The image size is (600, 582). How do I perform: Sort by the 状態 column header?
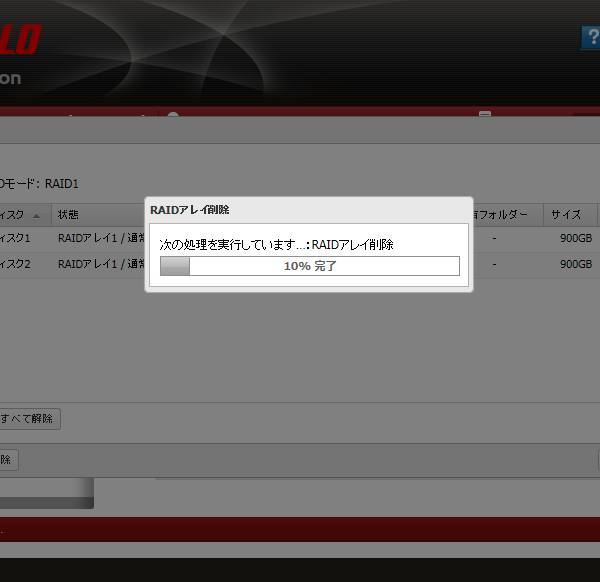pyautogui.click(x=68, y=215)
